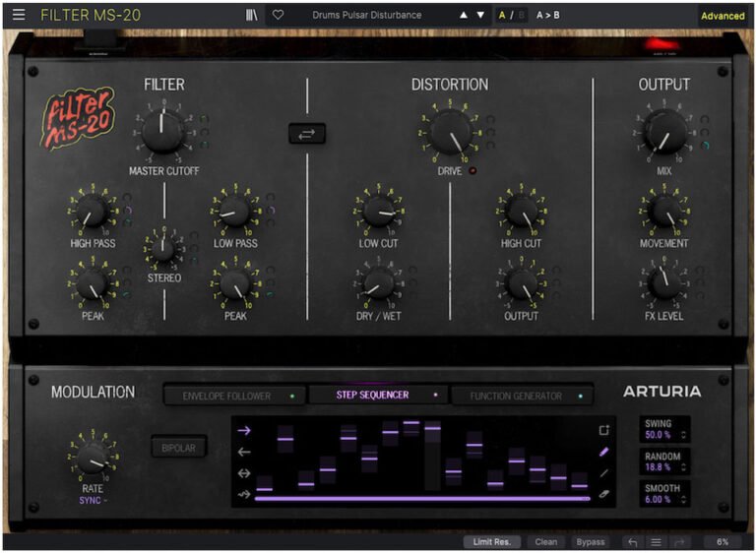Viewport: 756px width, 553px height.
Task: Select the Function Generator tab
Action: coord(522,397)
